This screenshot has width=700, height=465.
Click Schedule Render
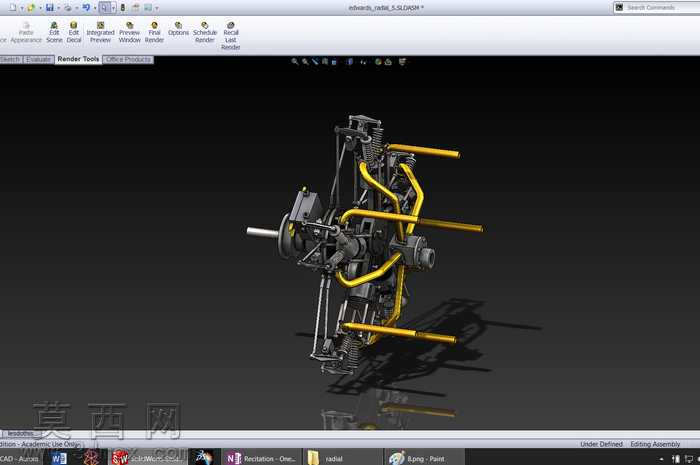[x=205, y=32]
